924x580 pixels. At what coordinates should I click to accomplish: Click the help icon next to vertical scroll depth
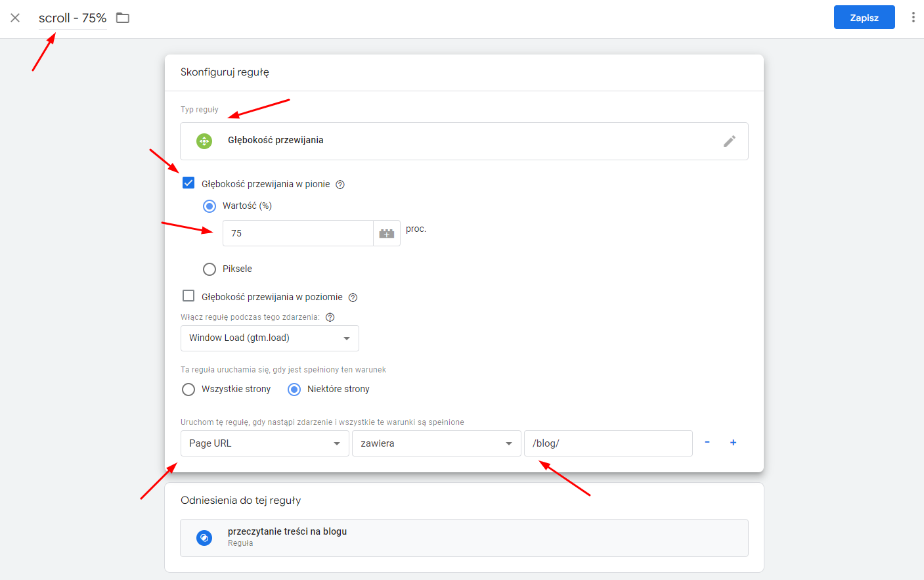(x=340, y=185)
